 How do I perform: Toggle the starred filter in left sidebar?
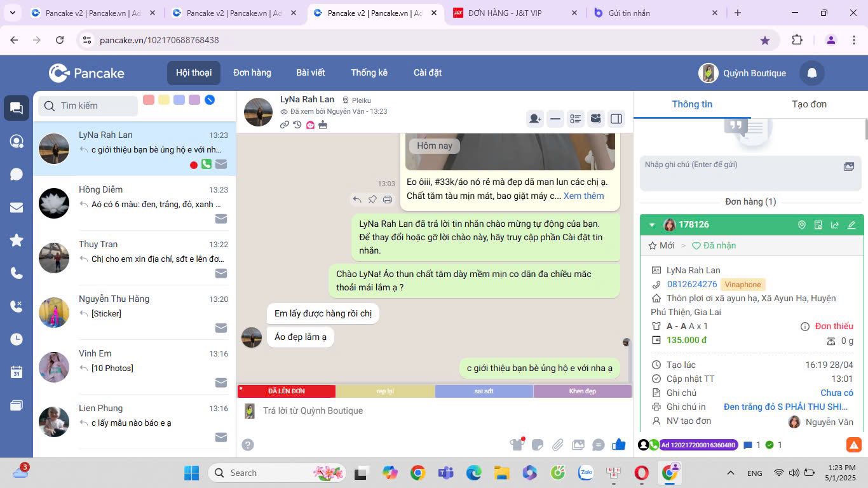(17, 240)
